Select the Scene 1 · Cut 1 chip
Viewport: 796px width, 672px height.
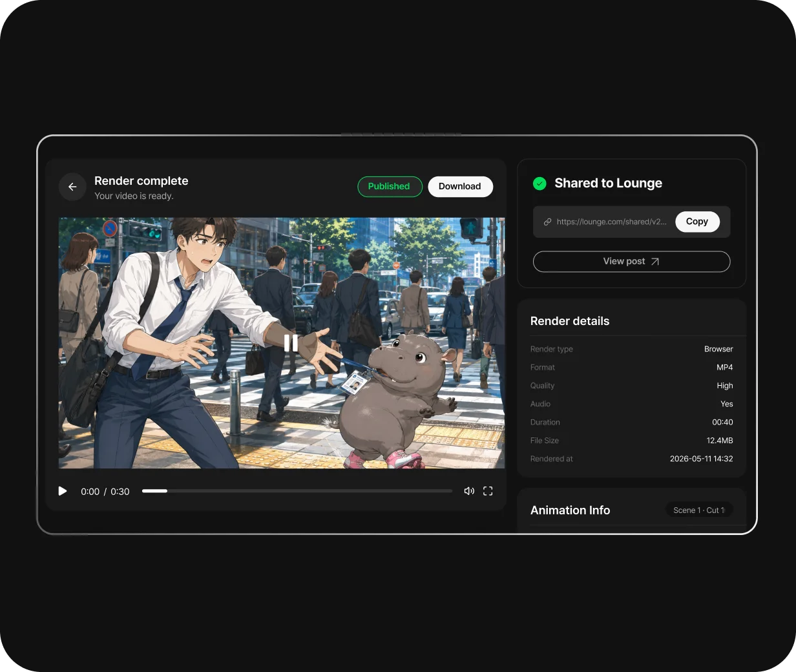click(x=699, y=510)
